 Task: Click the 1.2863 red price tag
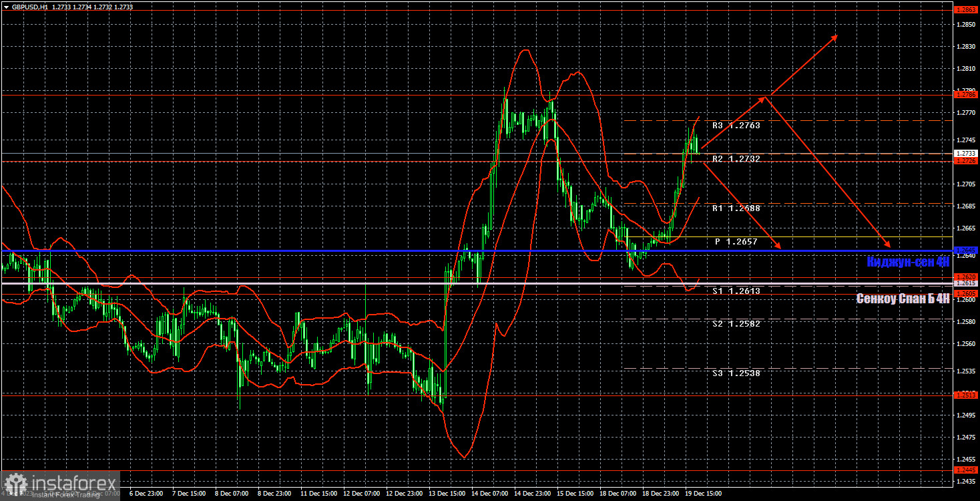966,10
